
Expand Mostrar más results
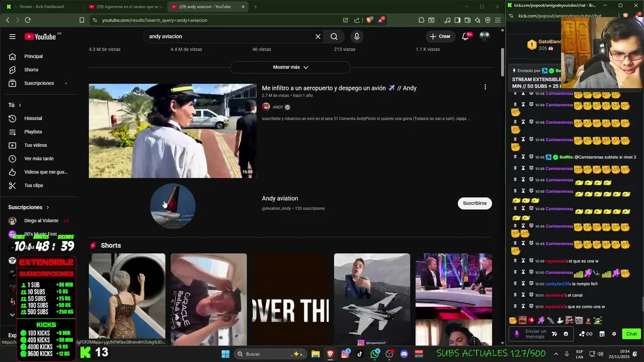point(290,67)
